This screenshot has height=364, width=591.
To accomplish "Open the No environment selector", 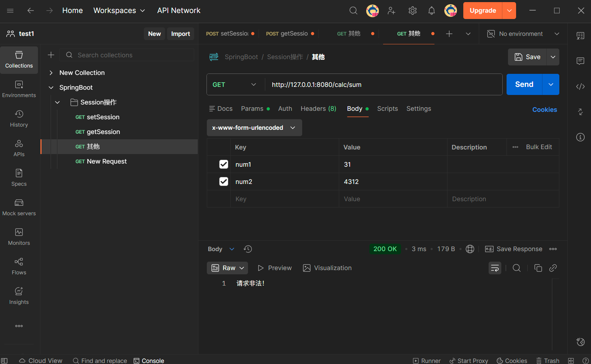I will click(x=523, y=34).
